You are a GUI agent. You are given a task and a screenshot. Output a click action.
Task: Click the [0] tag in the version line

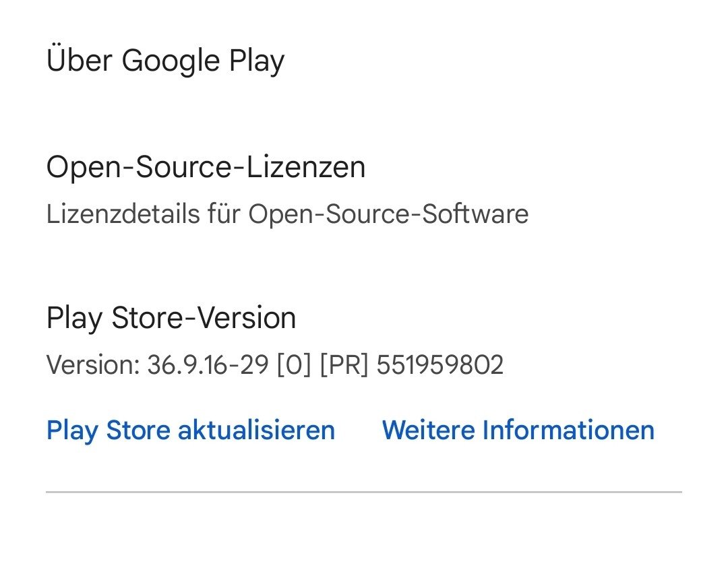(295, 365)
